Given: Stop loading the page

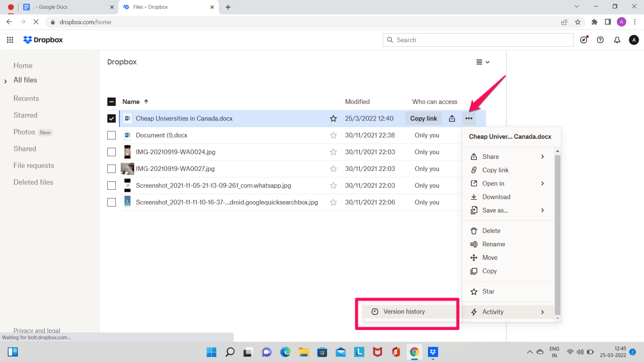Looking at the screenshot, I should tap(36, 22).
